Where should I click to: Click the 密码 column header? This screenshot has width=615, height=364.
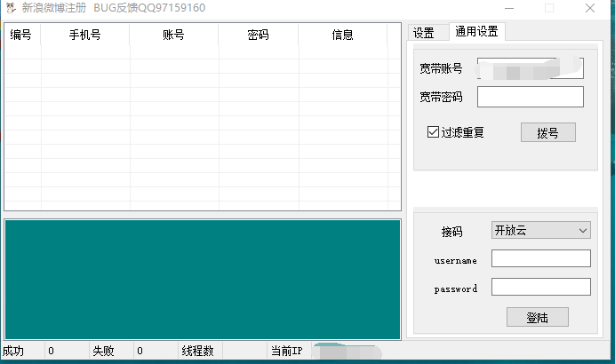[258, 36]
